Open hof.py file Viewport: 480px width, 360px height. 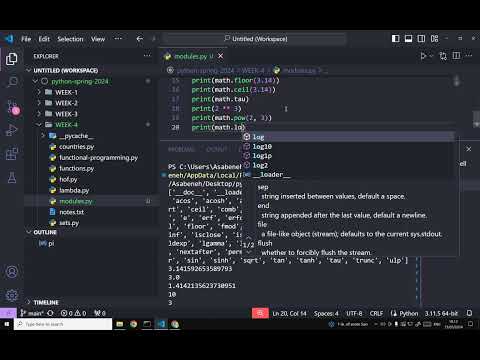click(68, 179)
